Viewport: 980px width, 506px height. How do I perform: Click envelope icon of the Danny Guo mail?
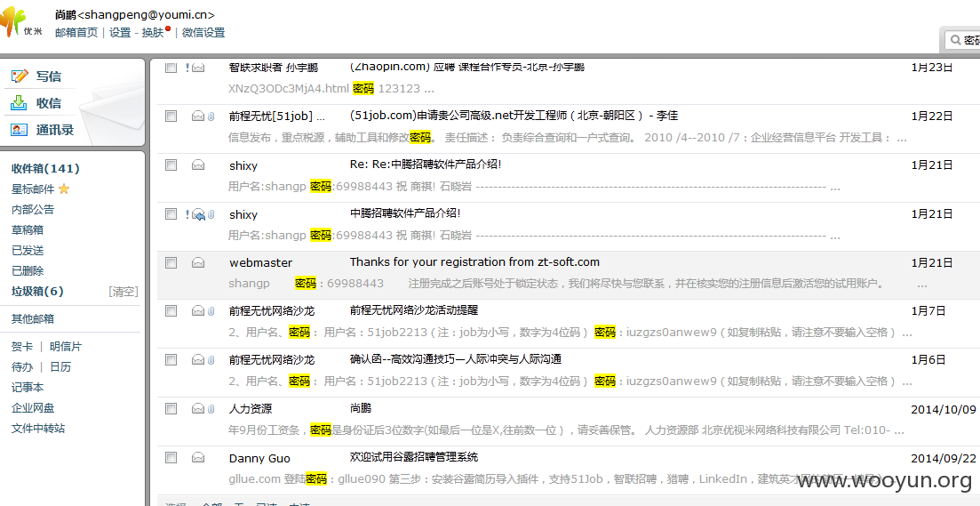(x=198, y=458)
